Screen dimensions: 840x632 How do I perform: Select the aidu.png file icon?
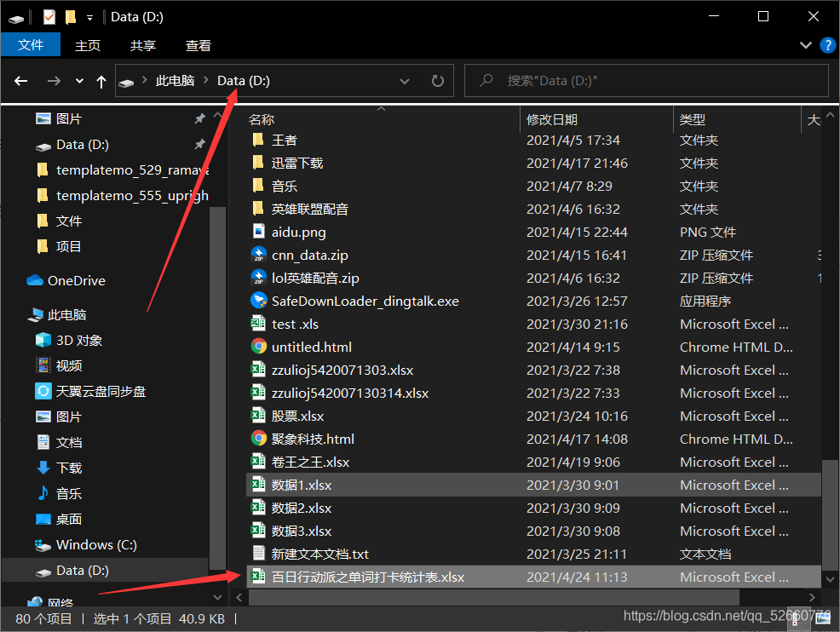(x=259, y=232)
